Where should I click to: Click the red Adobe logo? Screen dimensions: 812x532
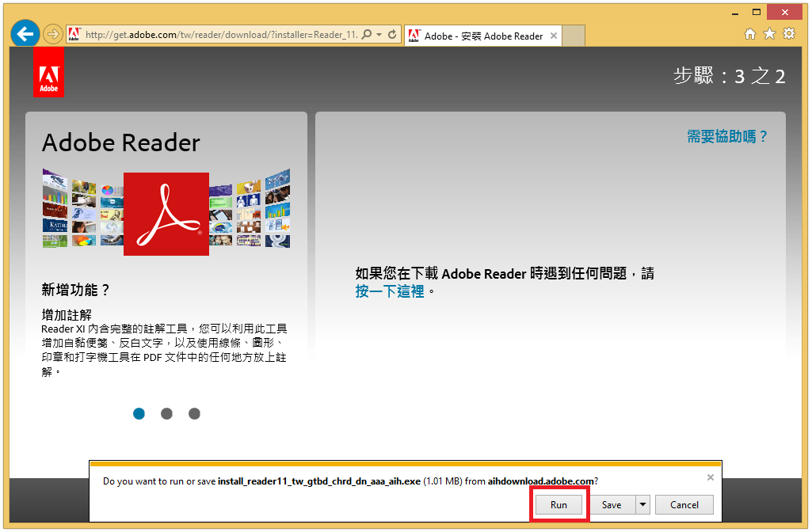[48, 73]
